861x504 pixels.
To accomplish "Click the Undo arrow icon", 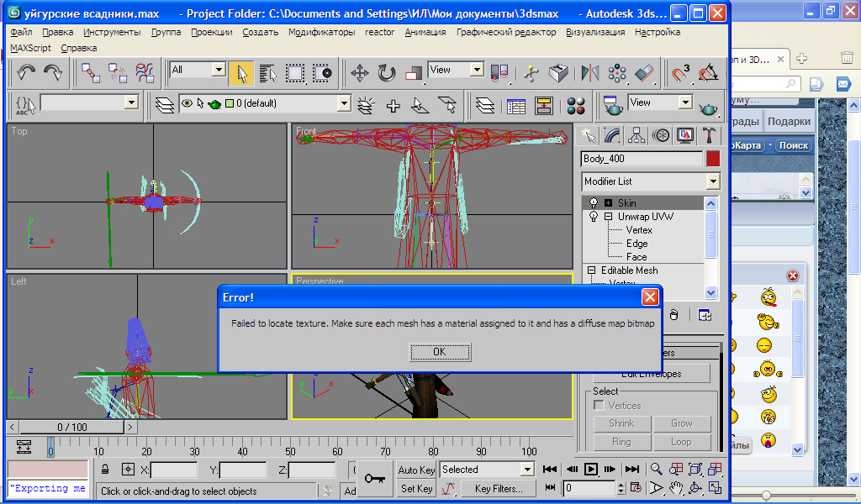I will pos(26,73).
